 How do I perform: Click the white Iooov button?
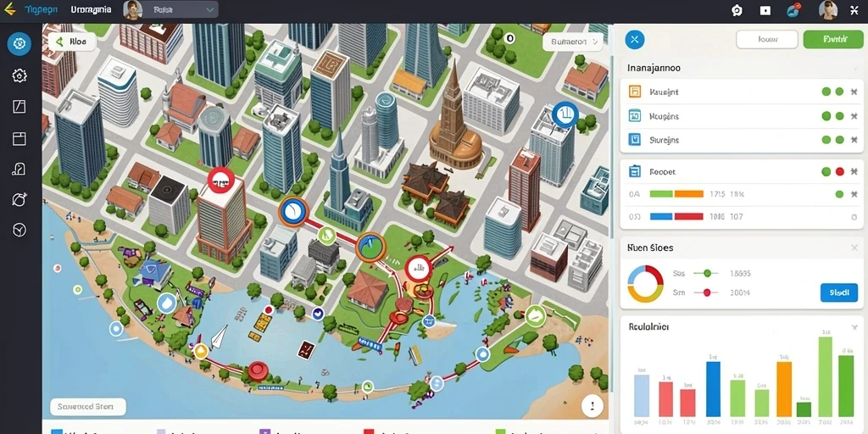[x=766, y=39]
